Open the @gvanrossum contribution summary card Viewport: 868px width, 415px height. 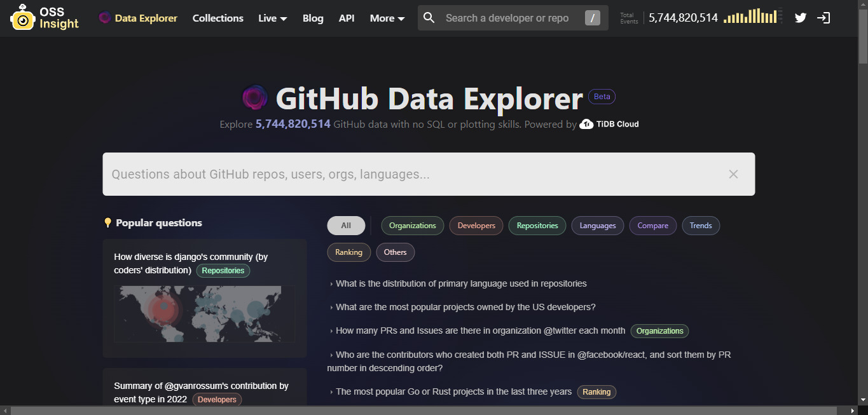[x=205, y=387]
